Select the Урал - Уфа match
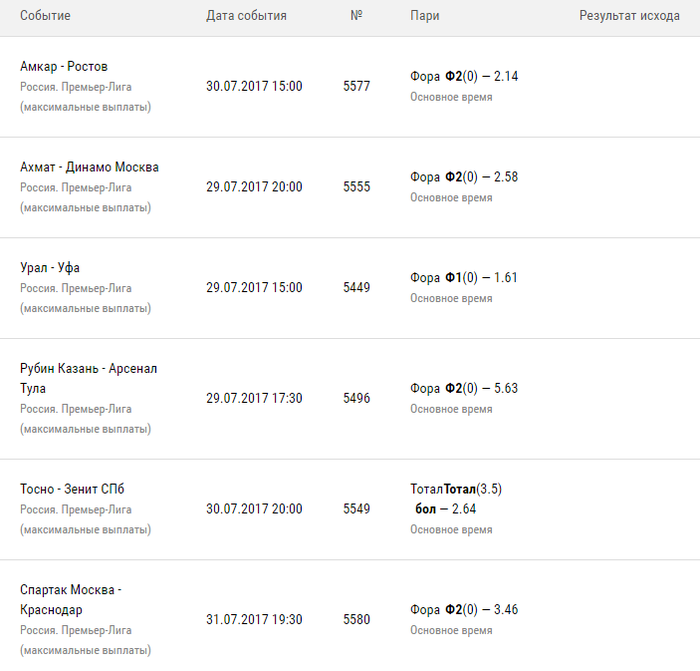The image size is (700, 671). coord(50,268)
